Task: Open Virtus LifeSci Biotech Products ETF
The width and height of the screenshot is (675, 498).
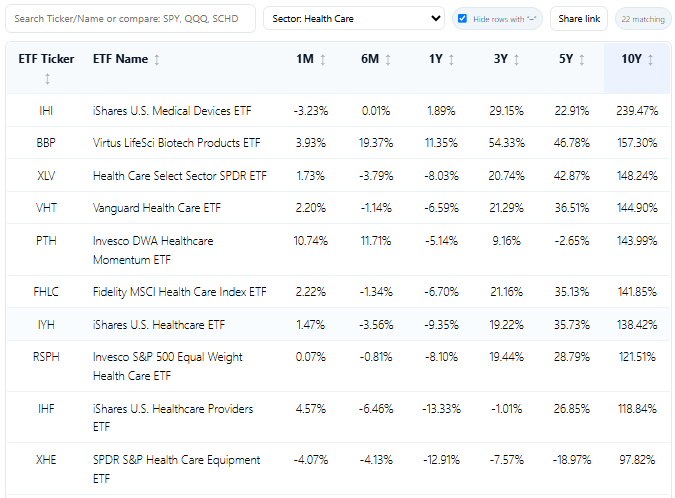Action: 176,143
